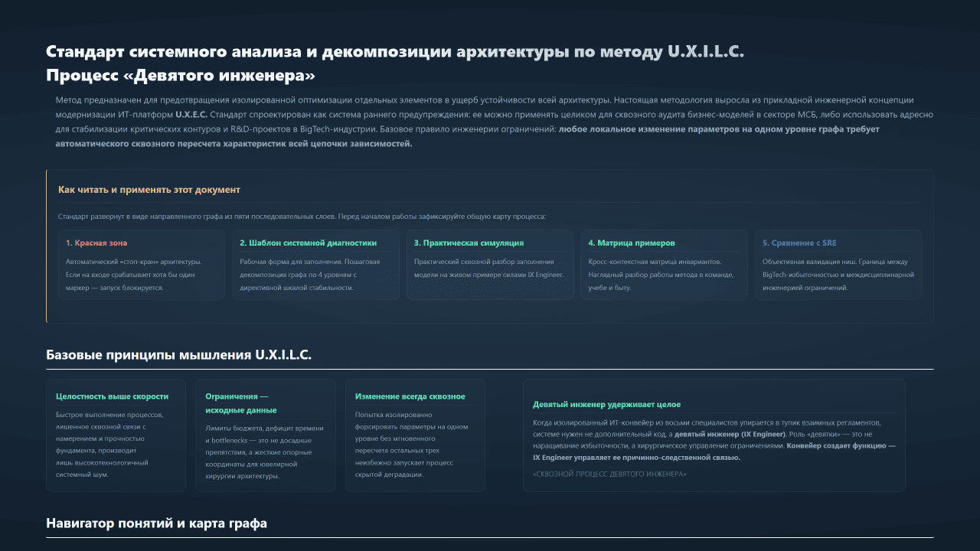Click the text 'Практический сквозной разбор заполнения'

[485, 262]
